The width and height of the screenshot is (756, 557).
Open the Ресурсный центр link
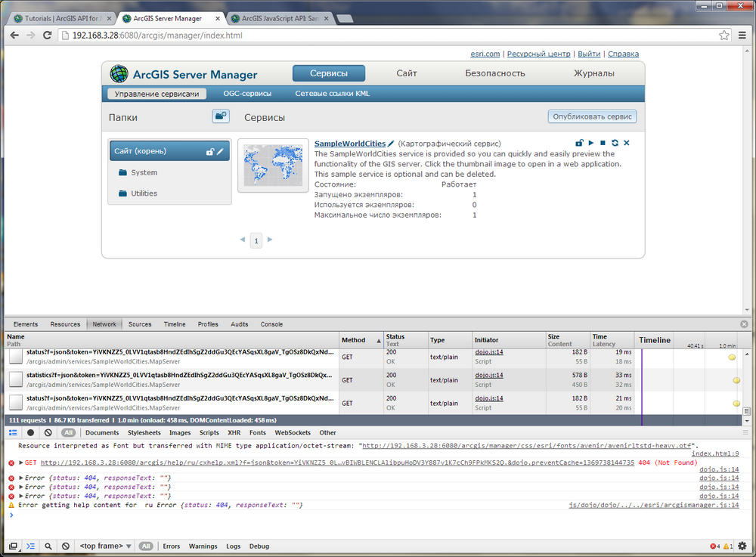pos(538,54)
